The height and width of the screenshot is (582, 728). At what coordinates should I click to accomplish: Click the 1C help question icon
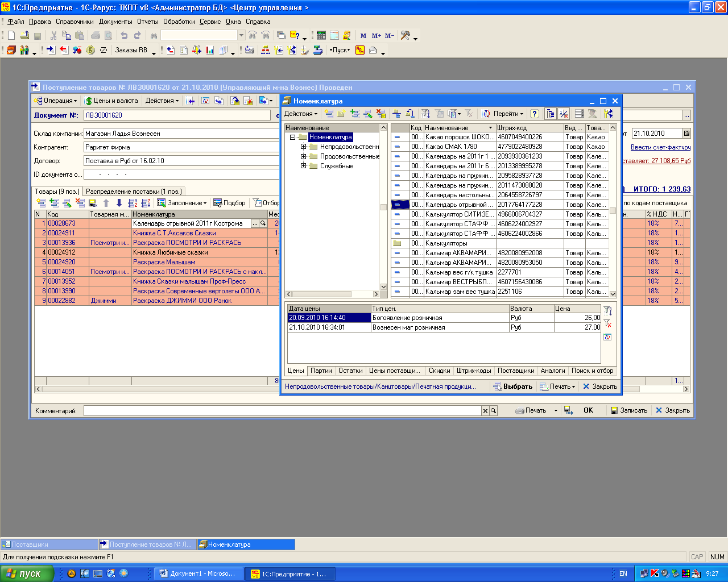tap(295, 35)
